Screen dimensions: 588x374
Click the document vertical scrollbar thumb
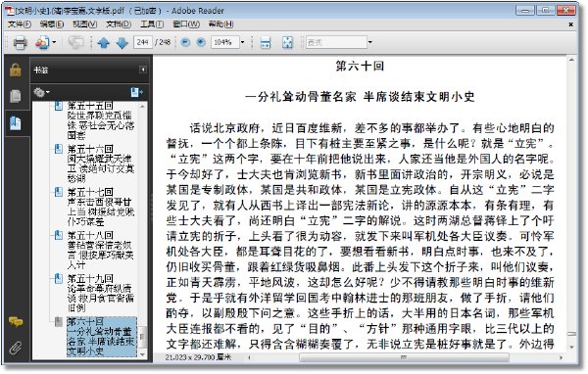point(571,334)
